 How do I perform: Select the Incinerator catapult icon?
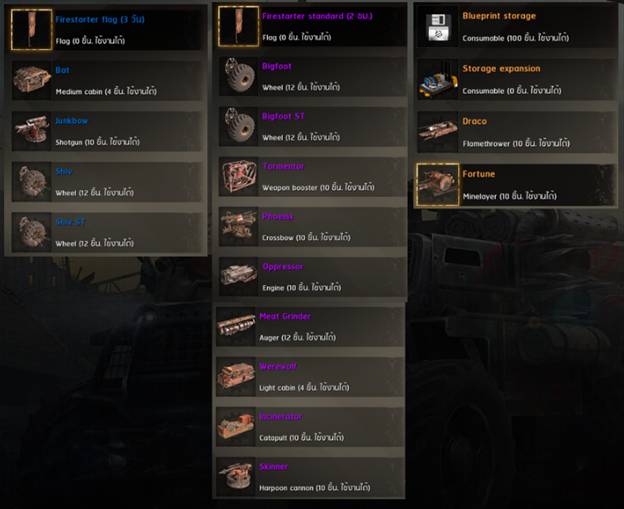point(236,427)
